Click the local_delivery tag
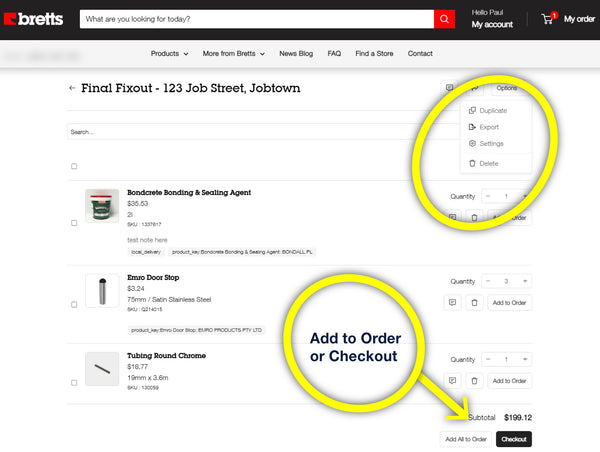Image resolution: width=600 pixels, height=452 pixels. point(146,252)
